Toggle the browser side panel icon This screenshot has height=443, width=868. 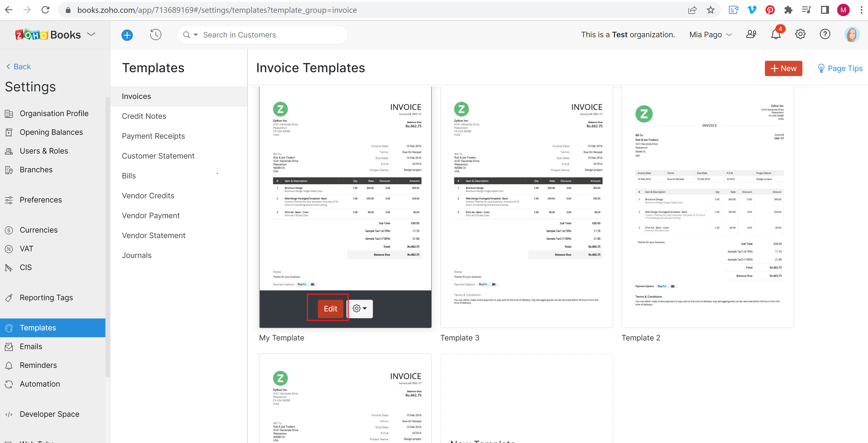tap(825, 10)
